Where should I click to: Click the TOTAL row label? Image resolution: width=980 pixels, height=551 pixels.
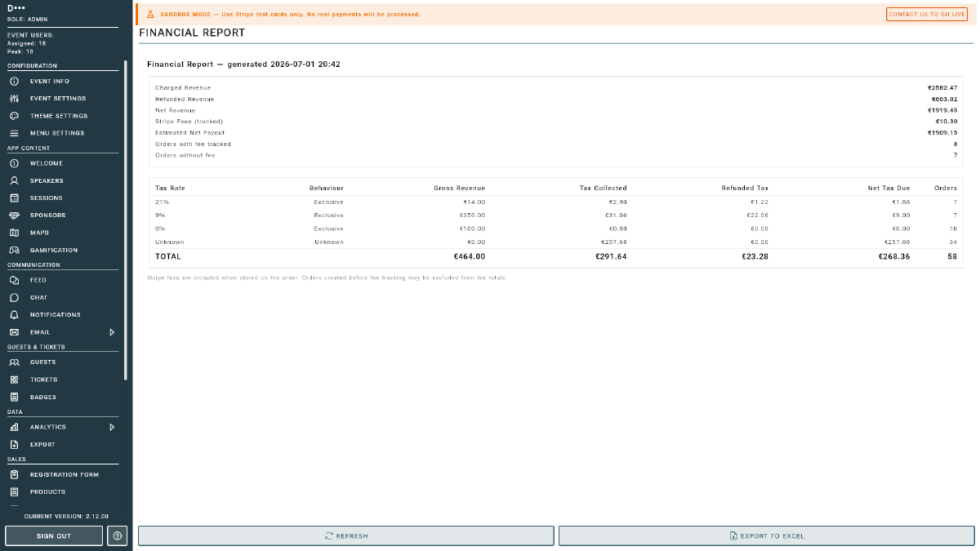click(x=168, y=256)
